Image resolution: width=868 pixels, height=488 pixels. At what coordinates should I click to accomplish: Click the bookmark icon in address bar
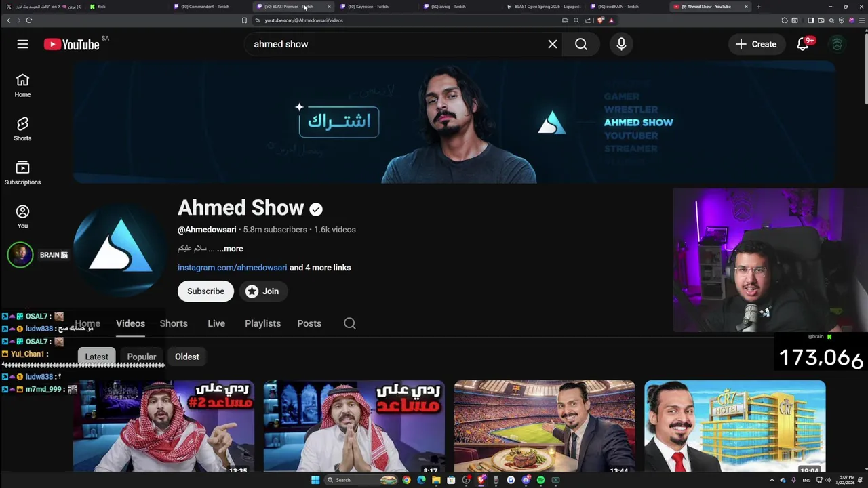[244, 20]
